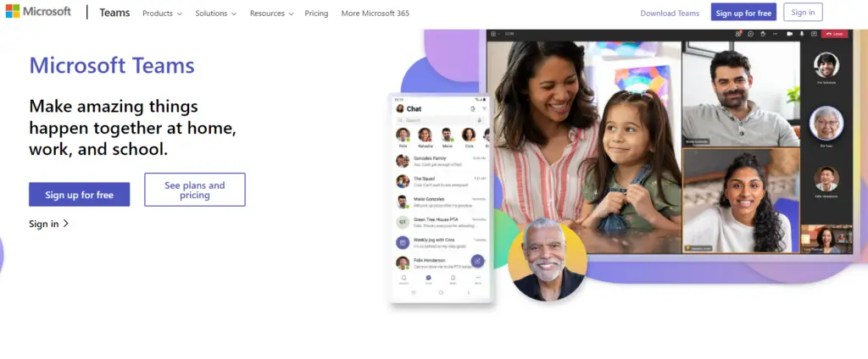Viewport: 868px width, 359px height.
Task: Open the Green Tree House PTA chat
Action: tap(441, 223)
